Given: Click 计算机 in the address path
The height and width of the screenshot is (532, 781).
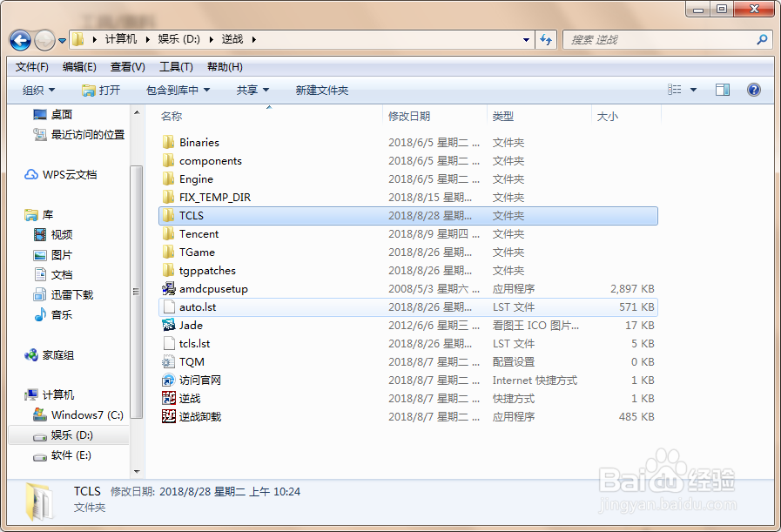Looking at the screenshot, I should [120, 39].
